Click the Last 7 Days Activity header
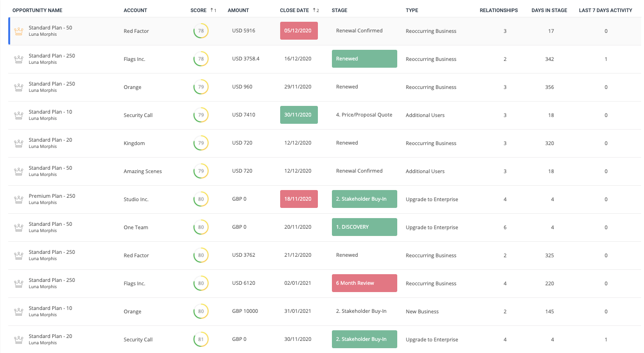Image resolution: width=644 pixels, height=353 pixels. pyautogui.click(x=605, y=10)
